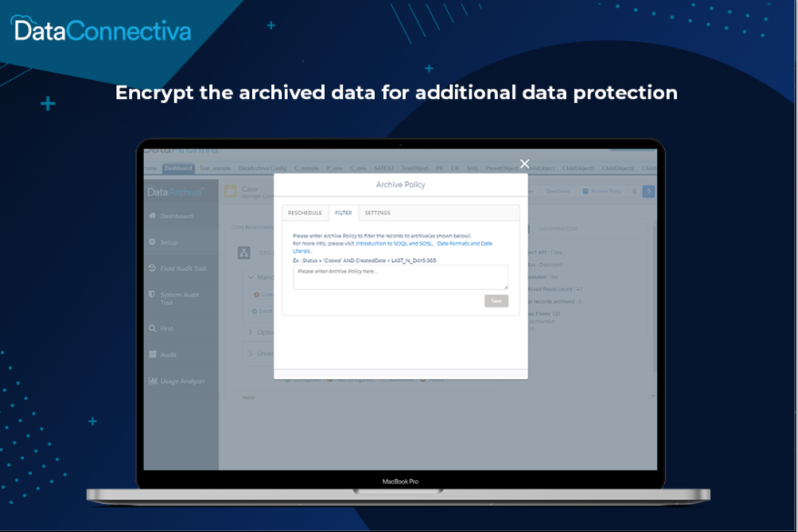Click the red trash delete icon
798x532 pixels.
click(634, 192)
